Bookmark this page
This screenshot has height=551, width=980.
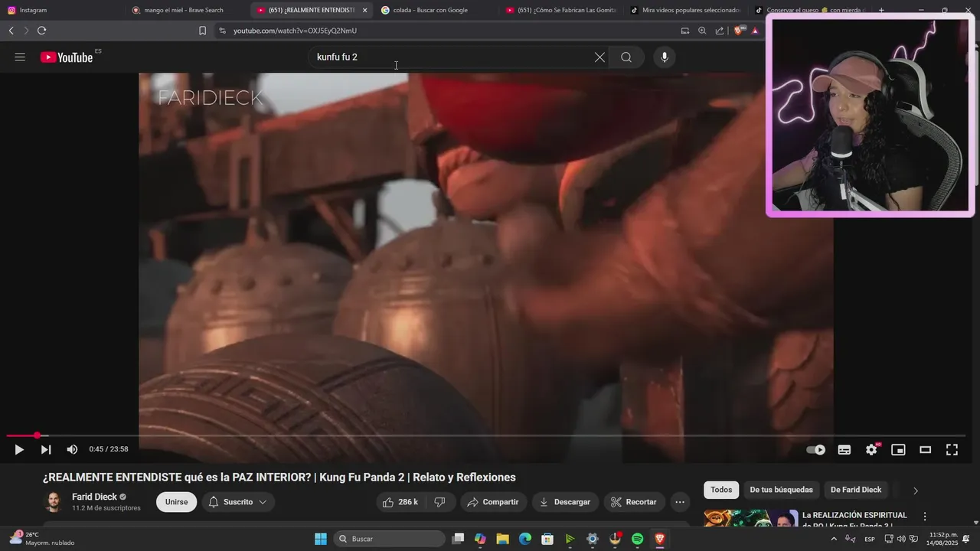(x=202, y=31)
